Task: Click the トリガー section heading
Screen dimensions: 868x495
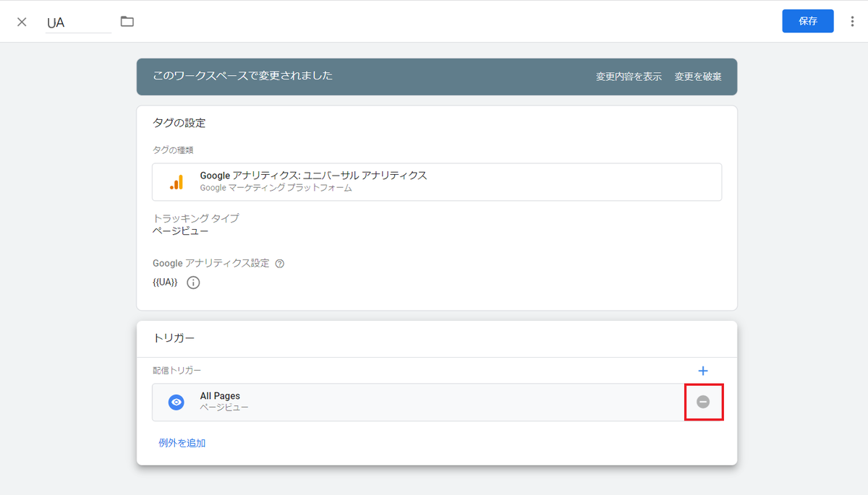Action: 174,337
